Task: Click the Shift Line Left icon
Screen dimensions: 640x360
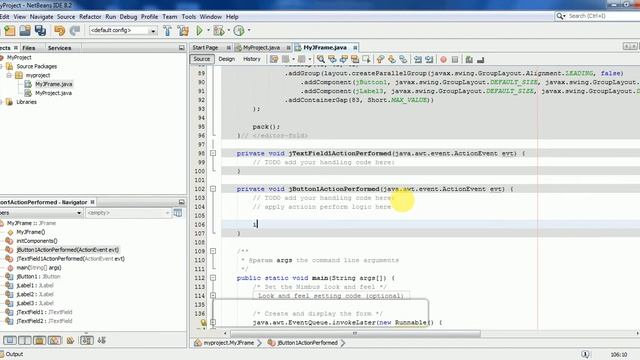Action: click(x=418, y=60)
